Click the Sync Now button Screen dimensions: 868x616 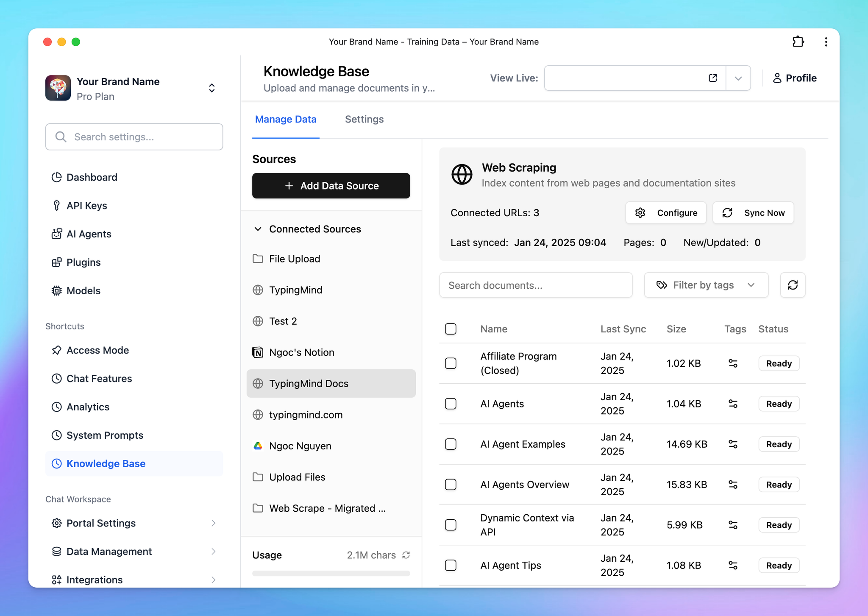coord(753,213)
